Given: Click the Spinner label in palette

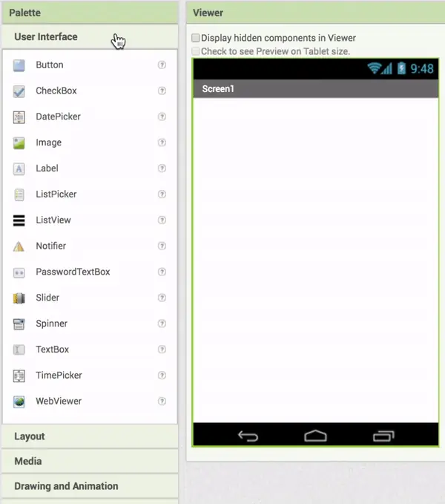Looking at the screenshot, I should pos(51,324).
